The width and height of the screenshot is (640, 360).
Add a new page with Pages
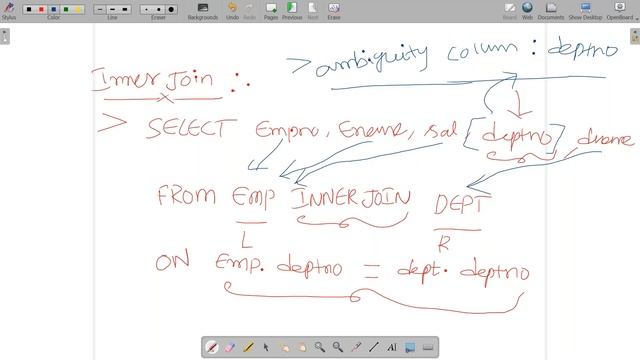[271, 11]
